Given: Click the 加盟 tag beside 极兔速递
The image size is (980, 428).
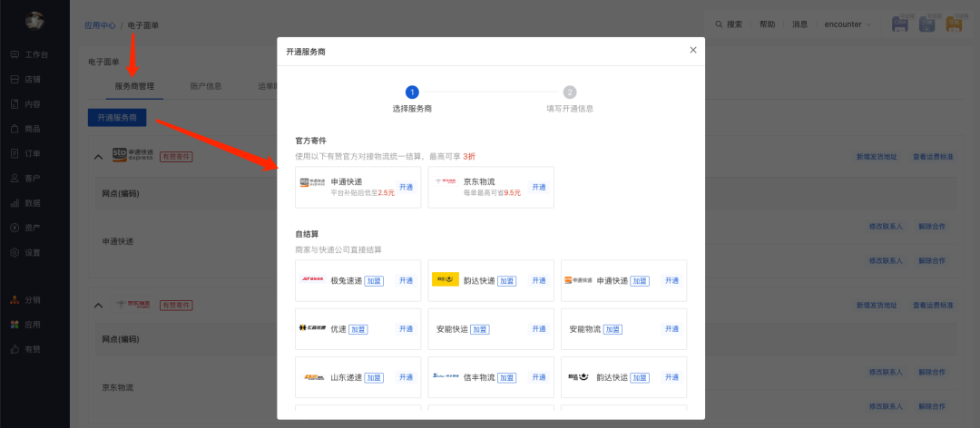Looking at the screenshot, I should click(374, 281).
